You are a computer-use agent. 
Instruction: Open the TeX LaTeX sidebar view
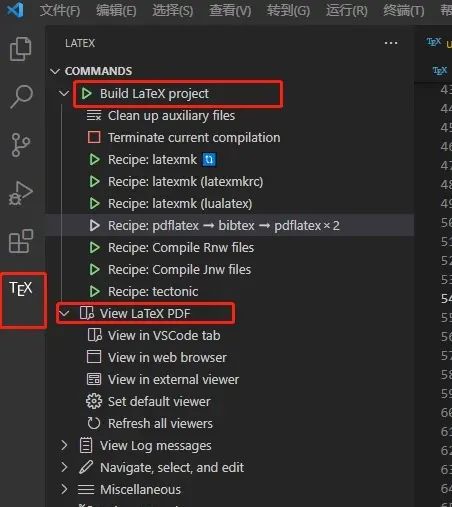pyautogui.click(x=21, y=288)
